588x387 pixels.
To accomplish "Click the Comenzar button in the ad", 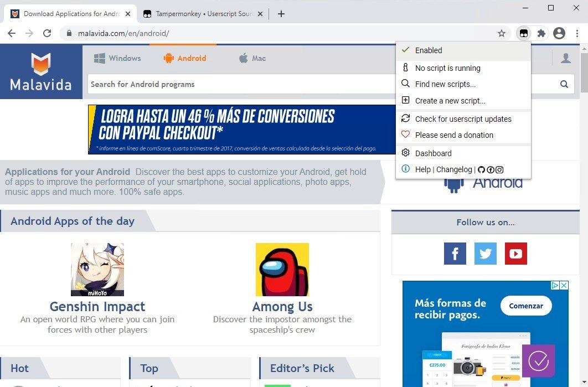I will point(526,306).
